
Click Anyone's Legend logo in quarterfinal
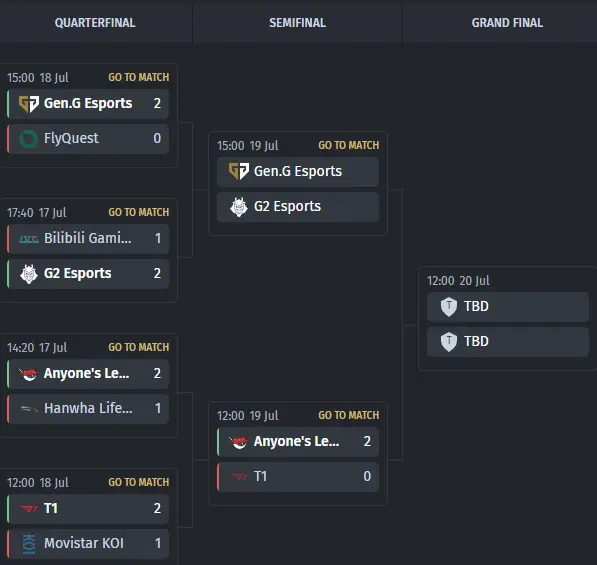(29, 374)
